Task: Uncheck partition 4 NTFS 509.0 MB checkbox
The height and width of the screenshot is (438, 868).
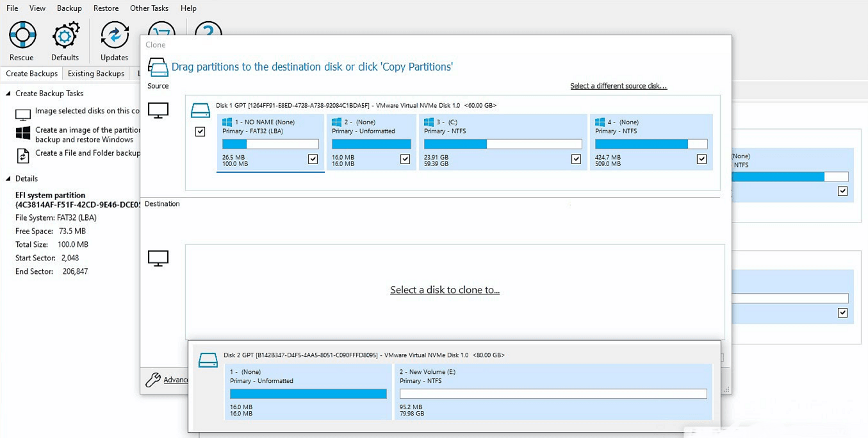Action: click(701, 159)
